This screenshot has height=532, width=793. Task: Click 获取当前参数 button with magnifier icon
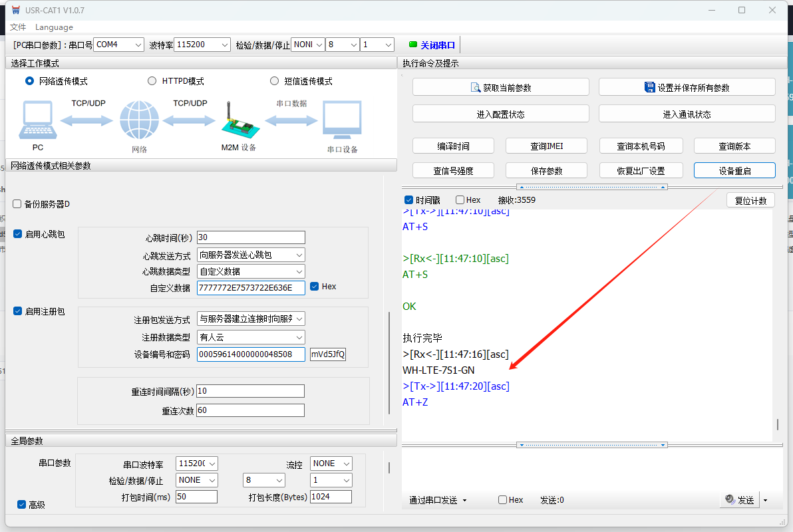500,87
